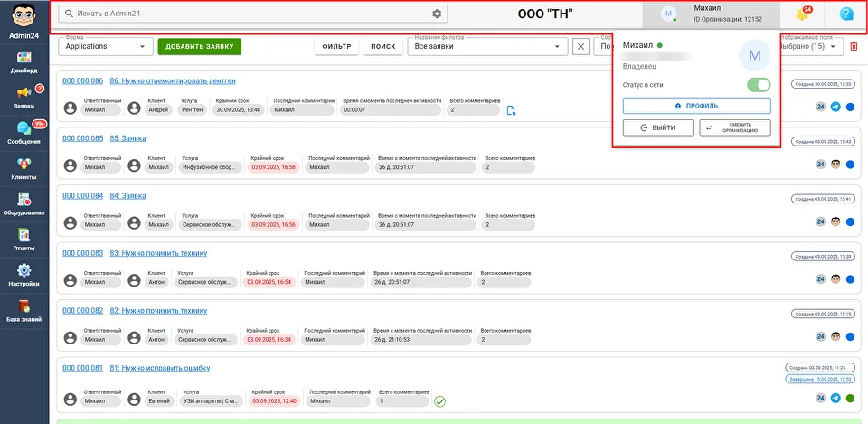868x424 pixels.
Task: Open the Форма Applications dropdown
Action: (106, 46)
